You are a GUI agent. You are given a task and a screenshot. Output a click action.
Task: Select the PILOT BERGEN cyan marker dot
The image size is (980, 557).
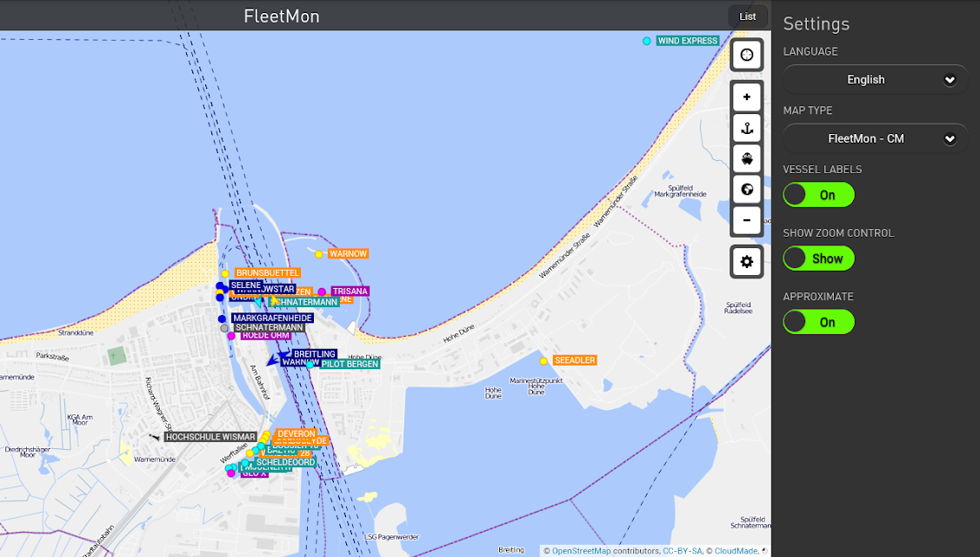point(310,365)
